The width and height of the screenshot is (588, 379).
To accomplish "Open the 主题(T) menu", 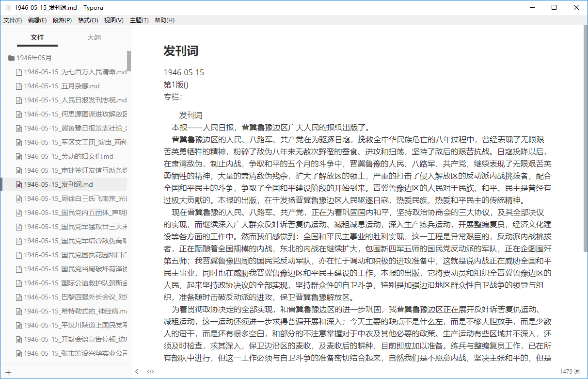I will pyautogui.click(x=139, y=20).
